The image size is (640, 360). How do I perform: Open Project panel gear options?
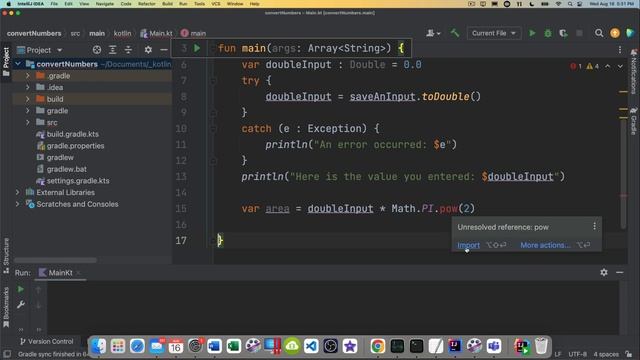(148, 50)
